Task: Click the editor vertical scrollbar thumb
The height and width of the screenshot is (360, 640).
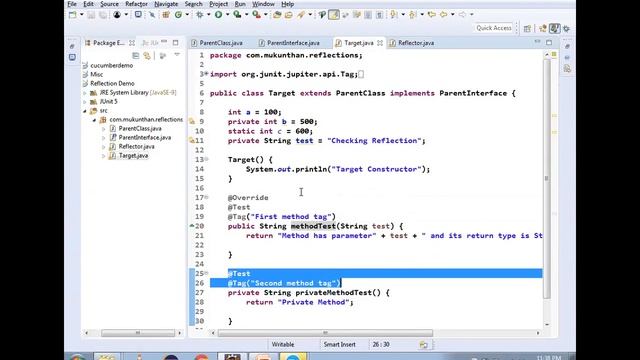Action: (x=547, y=179)
